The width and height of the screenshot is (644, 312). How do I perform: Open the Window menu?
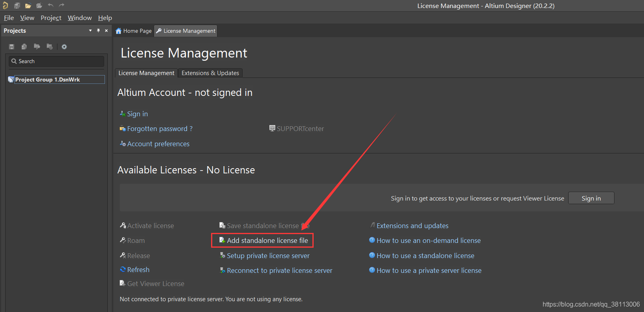(79, 18)
